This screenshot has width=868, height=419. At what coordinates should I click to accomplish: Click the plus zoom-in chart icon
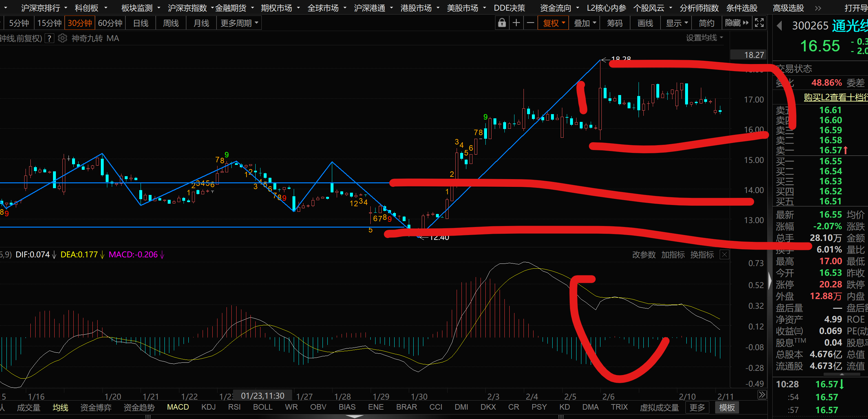point(516,23)
